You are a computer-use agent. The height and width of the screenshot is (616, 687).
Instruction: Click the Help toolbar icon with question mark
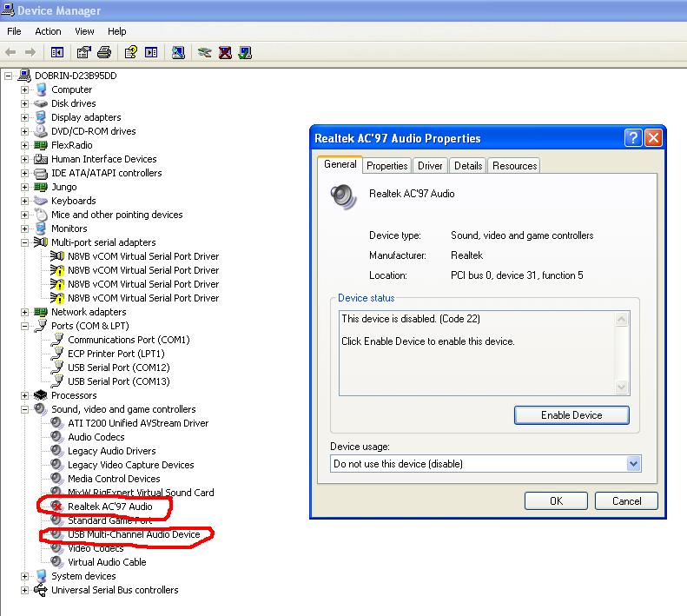[130, 53]
